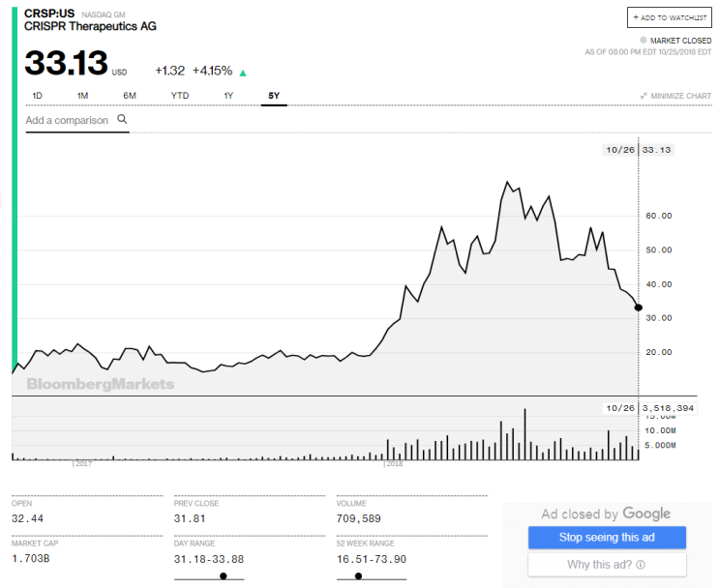The image size is (719, 588).
Task: Click the CRSP:US ticker symbol
Action: point(49,14)
